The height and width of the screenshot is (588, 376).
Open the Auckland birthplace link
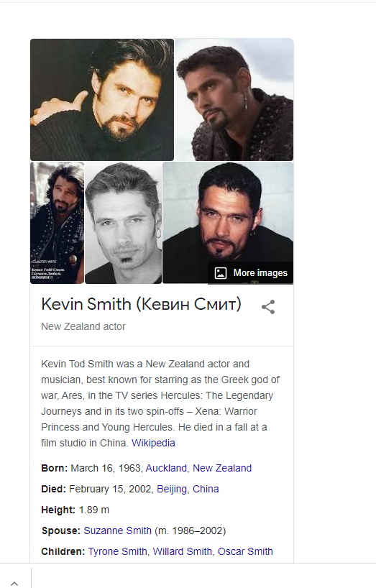pyautogui.click(x=166, y=468)
